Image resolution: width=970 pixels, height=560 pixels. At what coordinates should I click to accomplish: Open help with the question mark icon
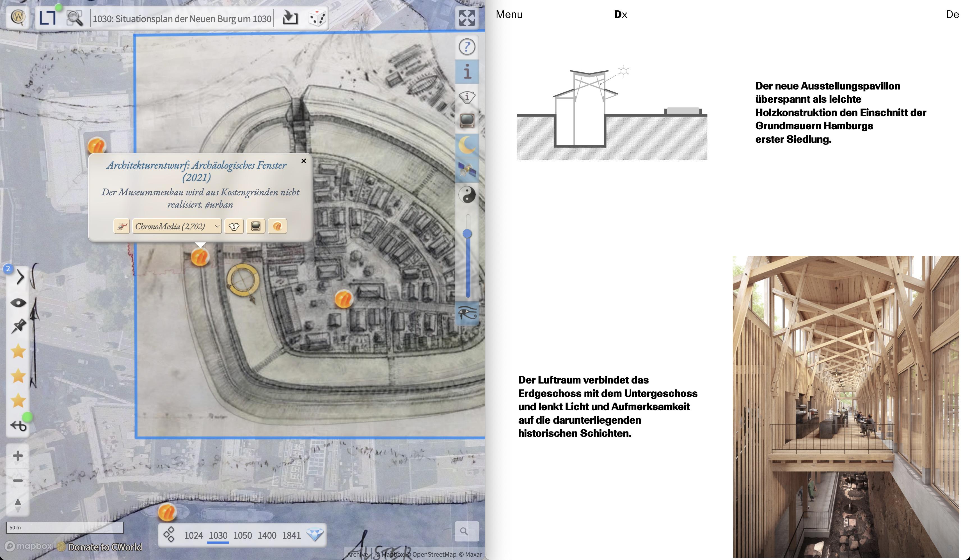[x=467, y=47]
